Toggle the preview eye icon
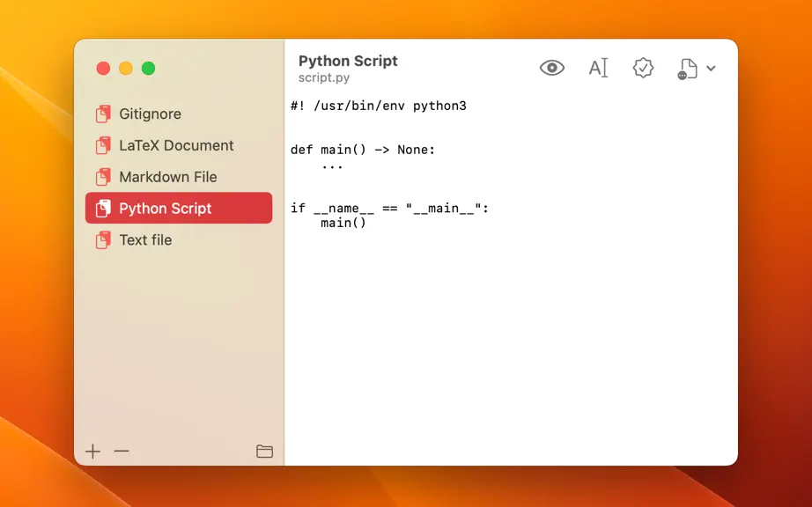812x507 pixels. [551, 68]
